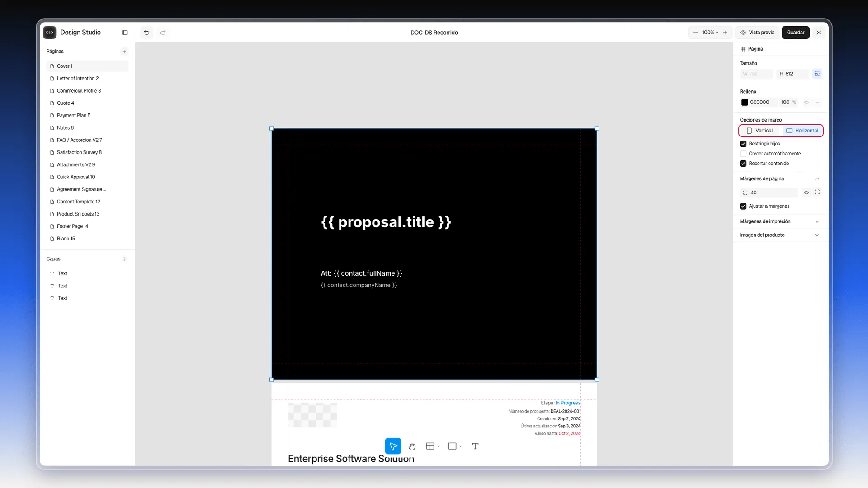Toggle the sidebar panel icon
868x488 pixels.
coord(125,33)
